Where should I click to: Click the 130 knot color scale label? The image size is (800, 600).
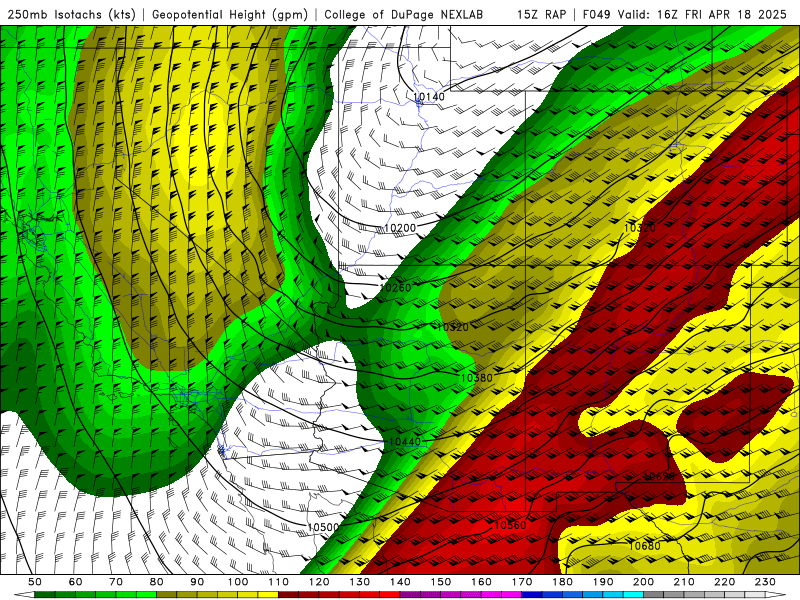point(359,582)
